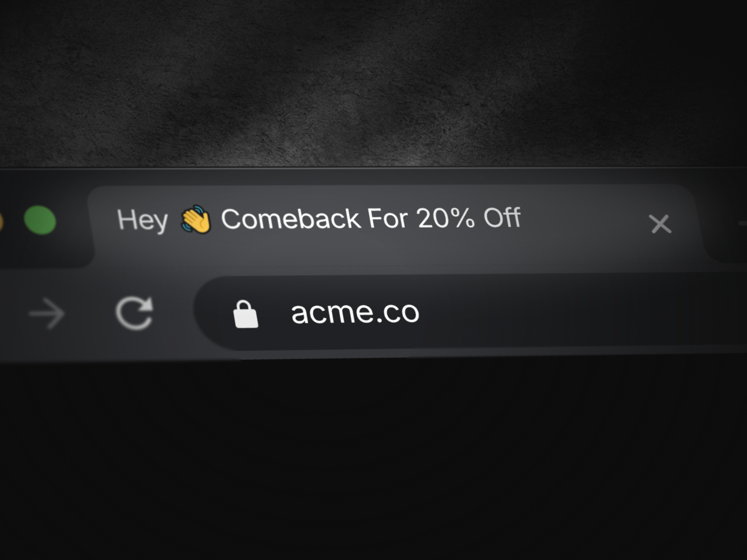Click the green window maximize button
Screen dimensions: 747x560
coord(40,220)
